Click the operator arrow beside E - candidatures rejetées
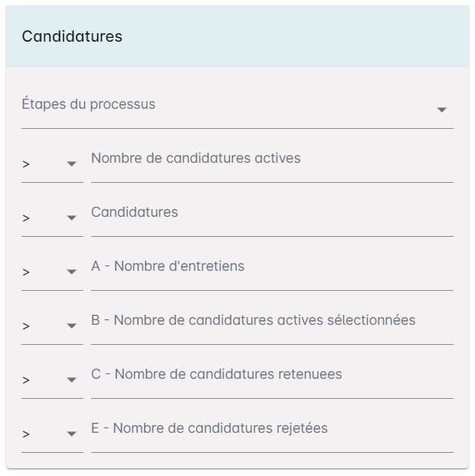 (72, 434)
